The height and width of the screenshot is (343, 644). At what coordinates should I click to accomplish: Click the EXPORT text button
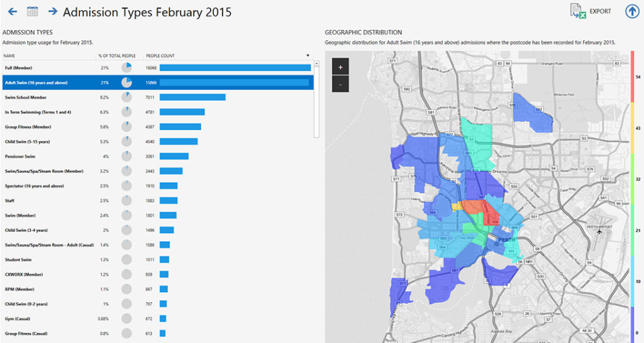pyautogui.click(x=600, y=11)
